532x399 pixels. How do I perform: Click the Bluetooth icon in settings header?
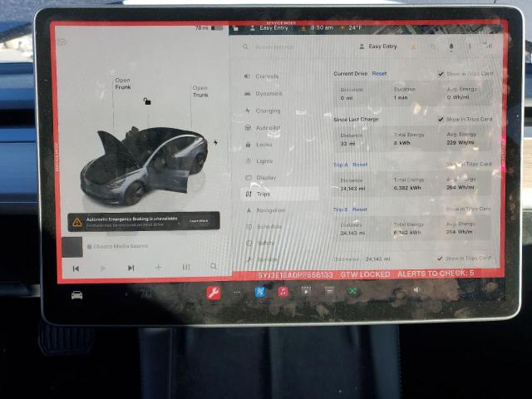point(470,46)
